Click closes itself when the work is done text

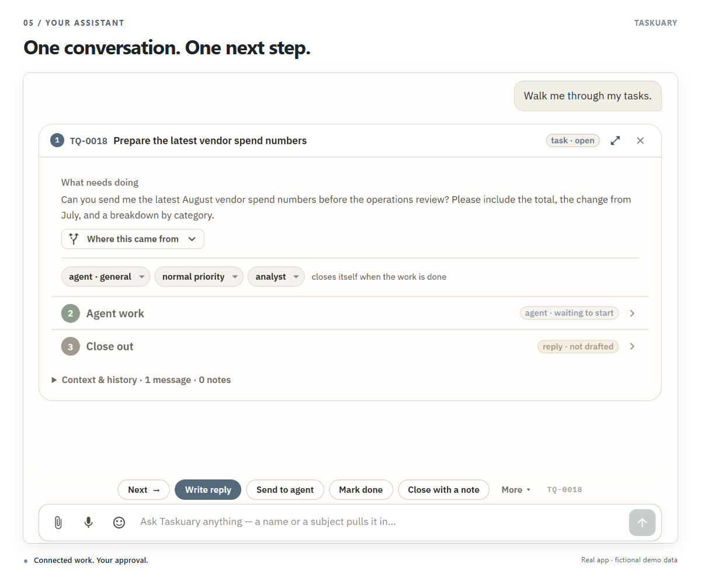click(x=379, y=277)
